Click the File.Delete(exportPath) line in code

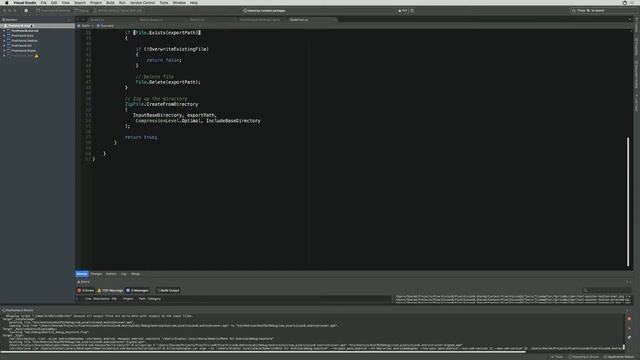point(168,82)
